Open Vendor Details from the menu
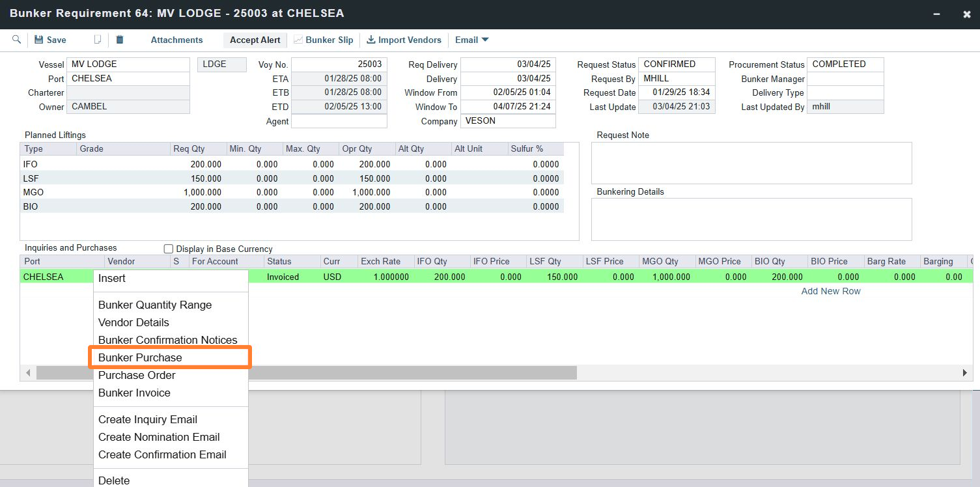 (x=133, y=322)
